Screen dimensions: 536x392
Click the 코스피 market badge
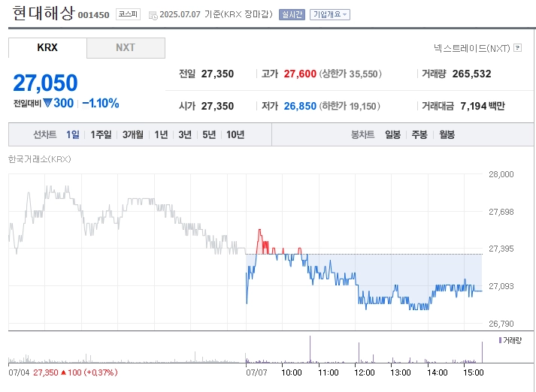tap(129, 14)
